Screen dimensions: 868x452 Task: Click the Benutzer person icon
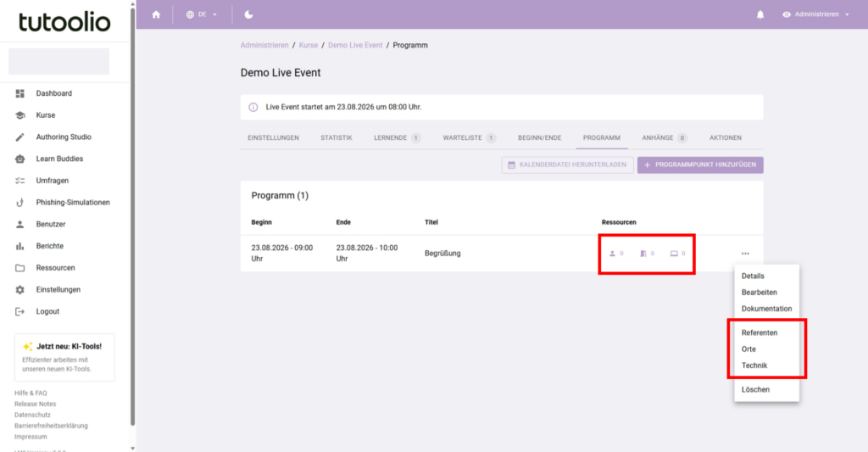pyautogui.click(x=20, y=224)
